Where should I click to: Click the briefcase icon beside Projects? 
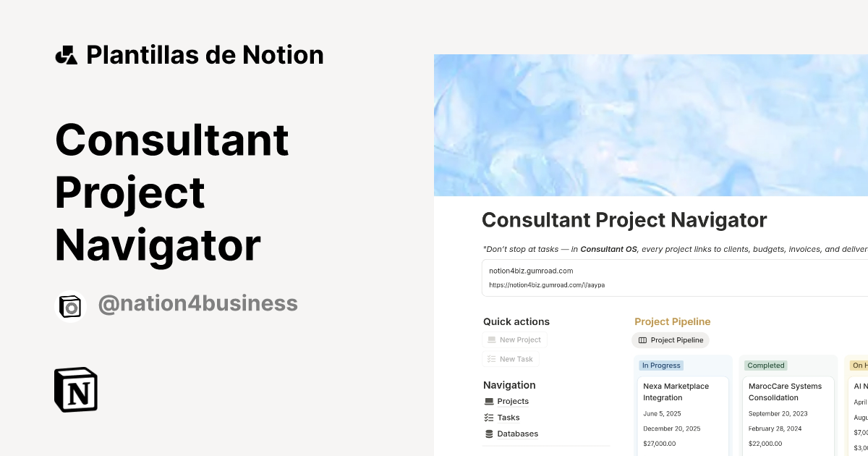pos(489,401)
